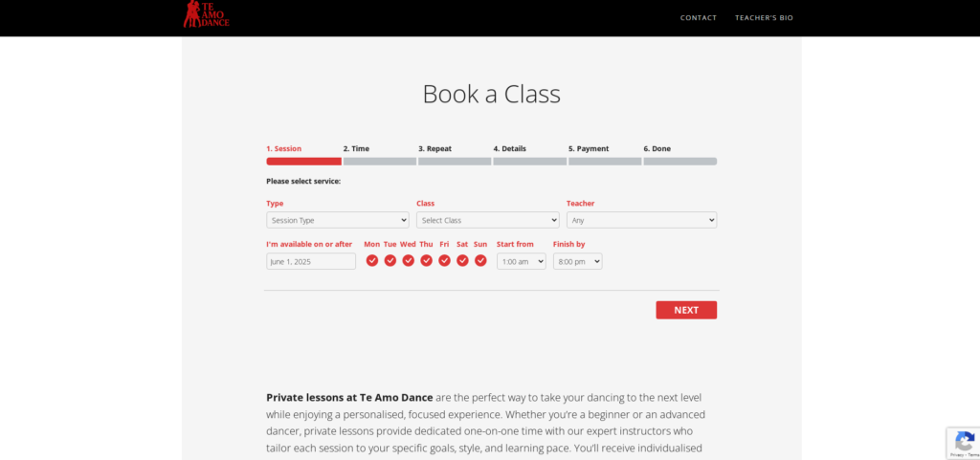Click the red NEXT button

click(x=686, y=310)
